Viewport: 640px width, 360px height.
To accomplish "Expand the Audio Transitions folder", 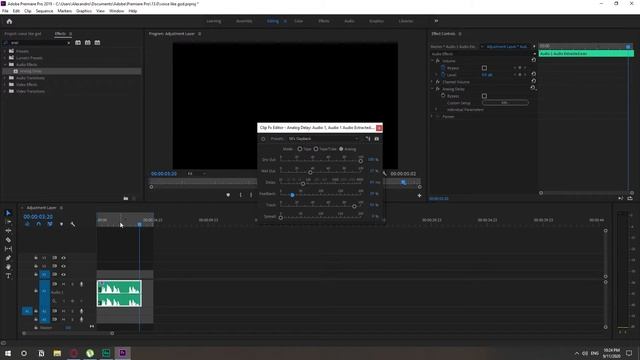I will click(5, 78).
